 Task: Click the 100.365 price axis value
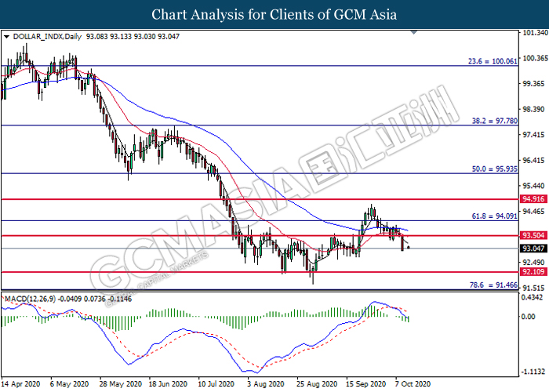tap(535, 58)
